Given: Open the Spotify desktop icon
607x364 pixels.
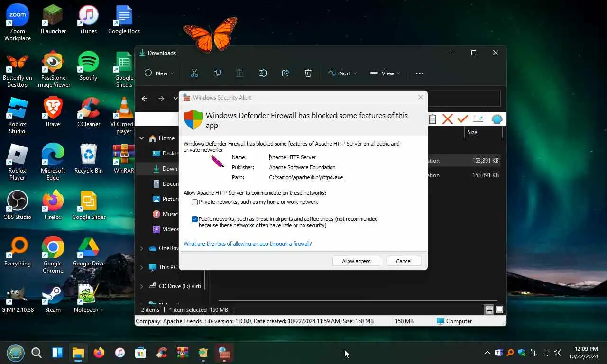Looking at the screenshot, I should point(88,66).
